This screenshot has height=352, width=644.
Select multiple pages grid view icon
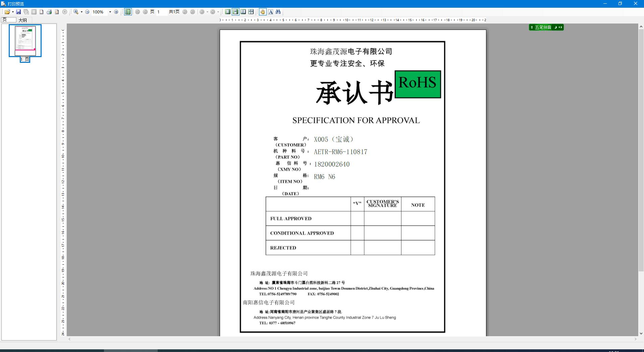[251, 12]
